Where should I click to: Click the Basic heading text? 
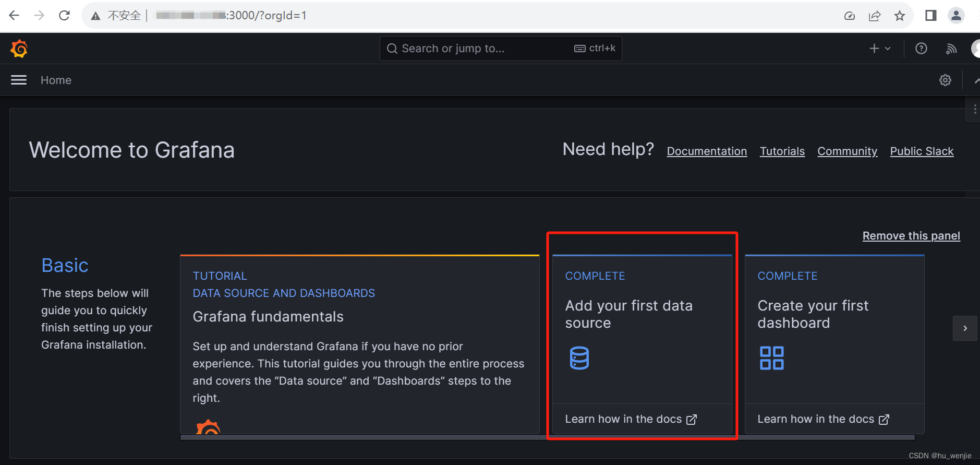[65, 266]
